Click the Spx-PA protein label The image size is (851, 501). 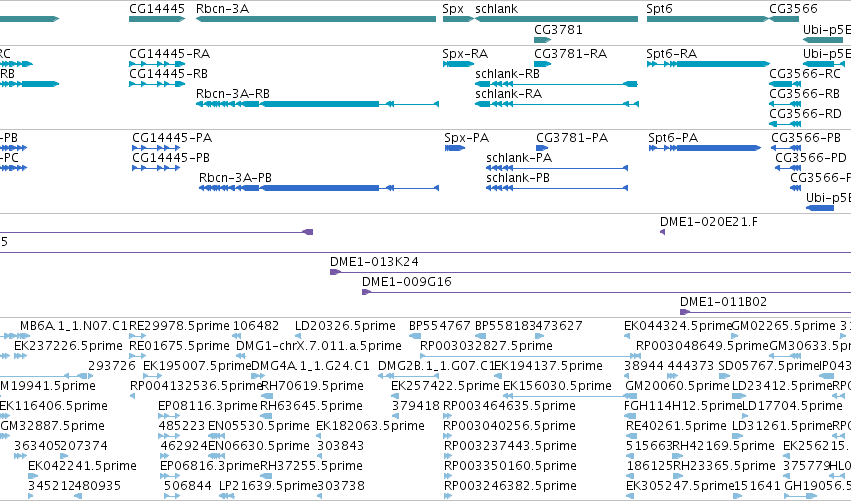(x=467, y=138)
